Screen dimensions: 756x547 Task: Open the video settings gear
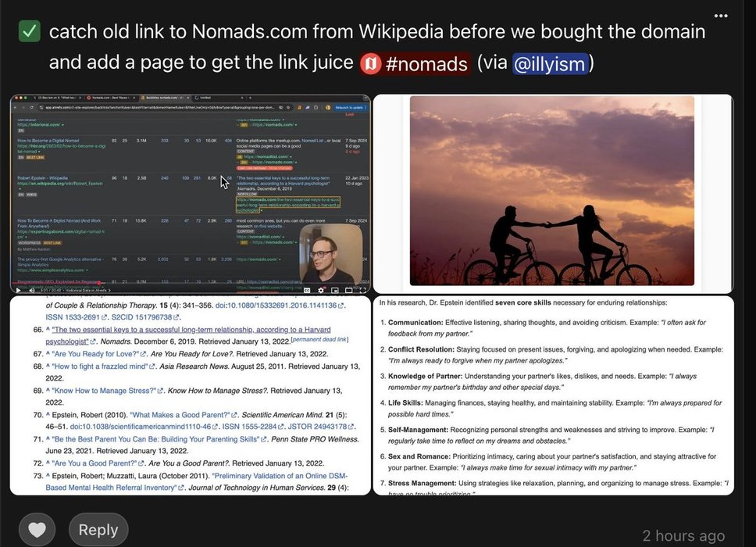tap(321, 291)
